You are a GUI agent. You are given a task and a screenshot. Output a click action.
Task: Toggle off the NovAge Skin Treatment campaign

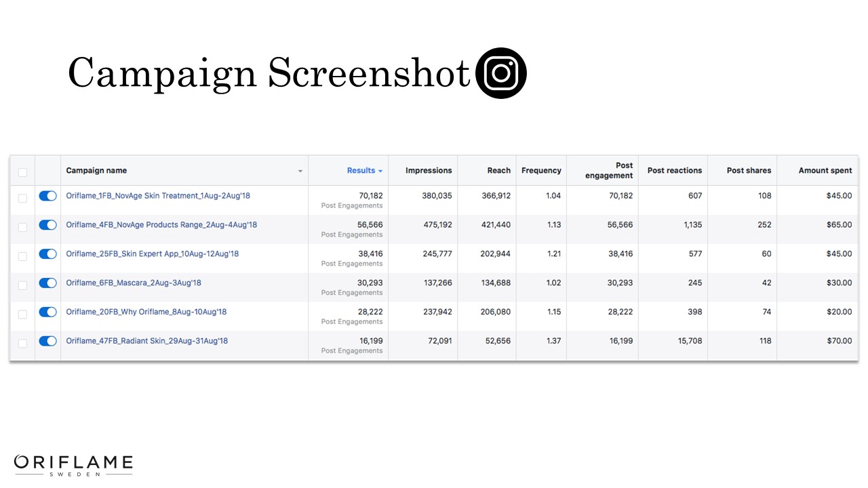coord(47,196)
